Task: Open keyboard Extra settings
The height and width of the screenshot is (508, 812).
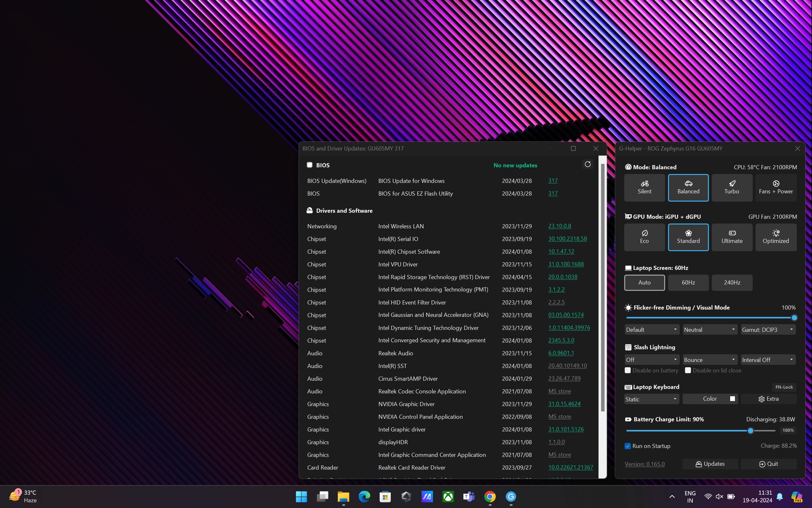Action: (768, 399)
